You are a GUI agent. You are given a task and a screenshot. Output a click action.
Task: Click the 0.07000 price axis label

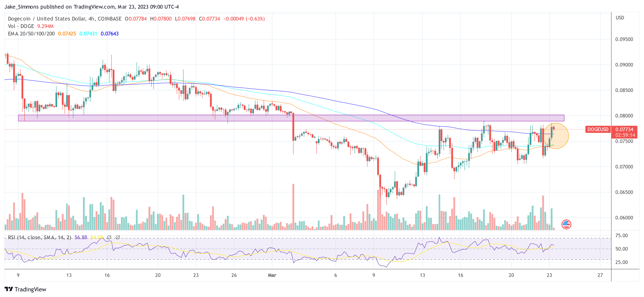click(624, 167)
